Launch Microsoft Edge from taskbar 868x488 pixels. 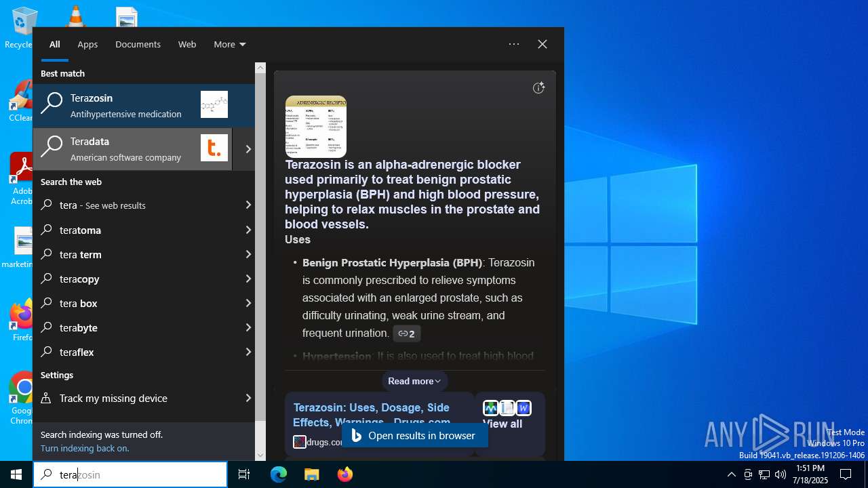[x=279, y=474]
